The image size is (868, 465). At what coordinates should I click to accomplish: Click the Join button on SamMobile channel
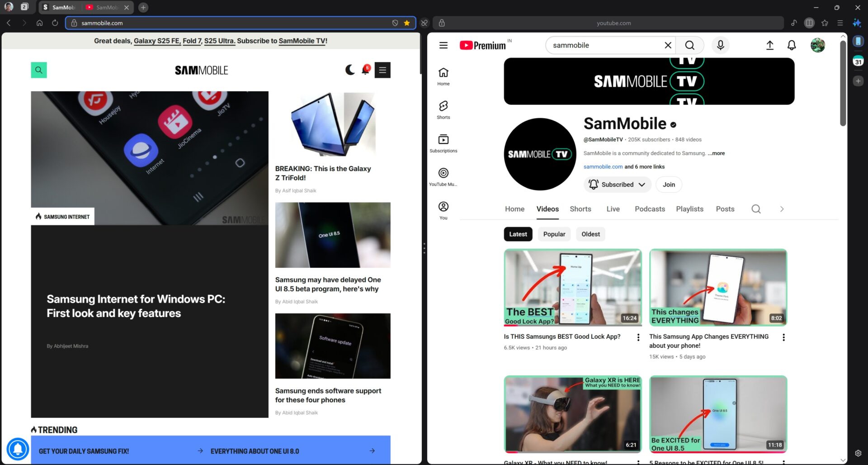(669, 185)
